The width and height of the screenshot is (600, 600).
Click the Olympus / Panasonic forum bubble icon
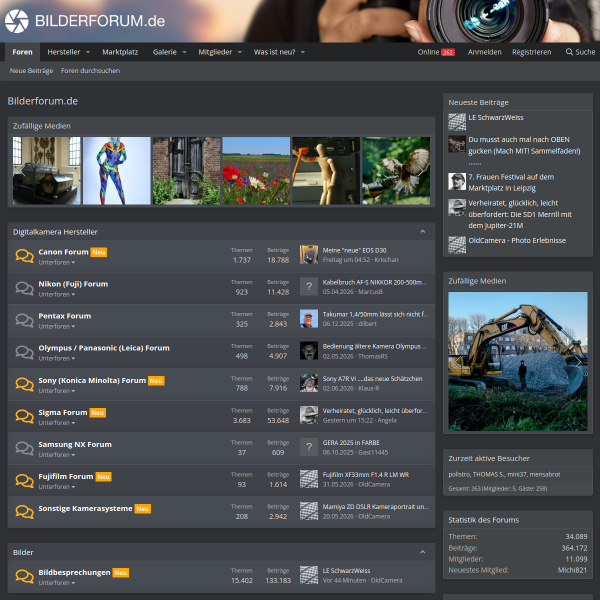(24, 352)
